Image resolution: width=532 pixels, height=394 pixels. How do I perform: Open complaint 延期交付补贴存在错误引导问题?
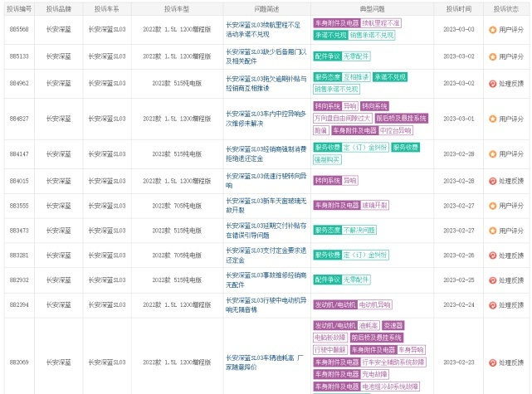point(266,231)
